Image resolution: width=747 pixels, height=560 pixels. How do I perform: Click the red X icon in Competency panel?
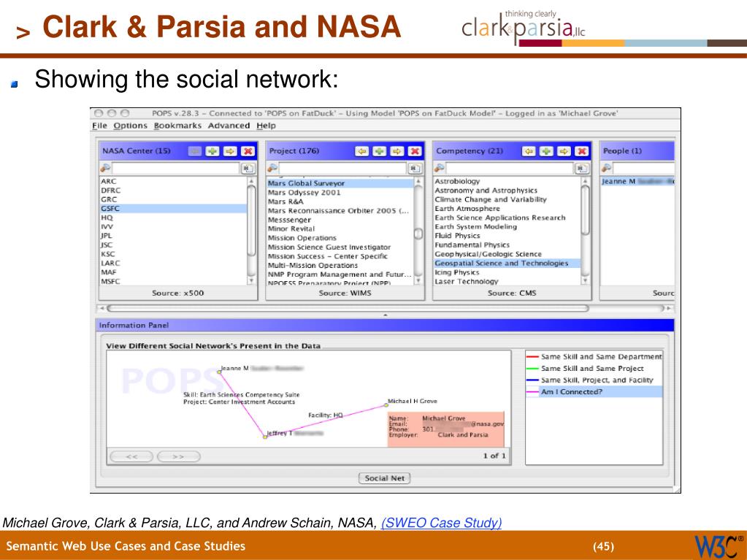point(582,151)
